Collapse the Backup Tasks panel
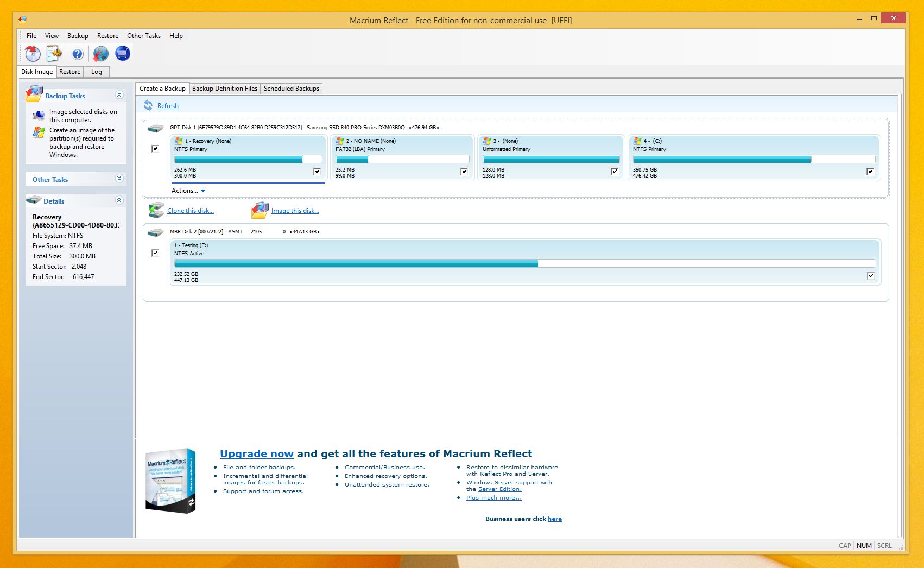The height and width of the screenshot is (568, 924). tap(119, 95)
